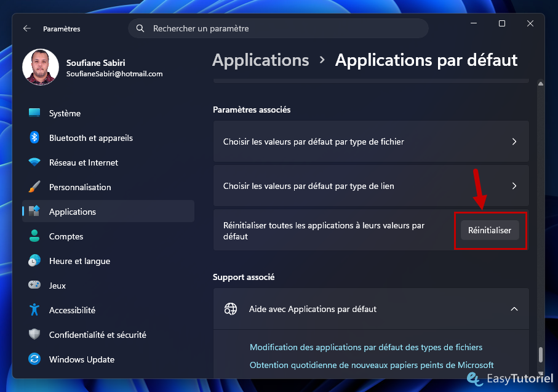Focus the Rechercher un paramètre field
This screenshot has width=558, height=392.
(x=278, y=28)
